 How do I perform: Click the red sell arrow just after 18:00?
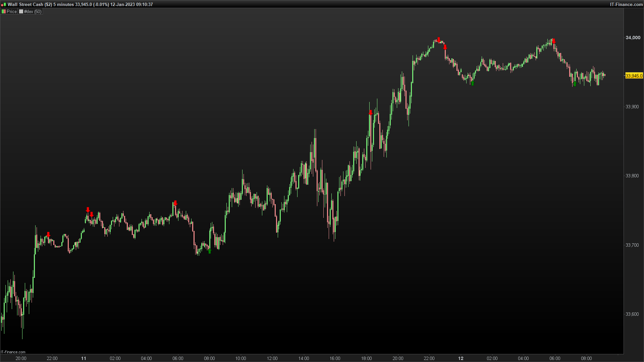point(370,112)
